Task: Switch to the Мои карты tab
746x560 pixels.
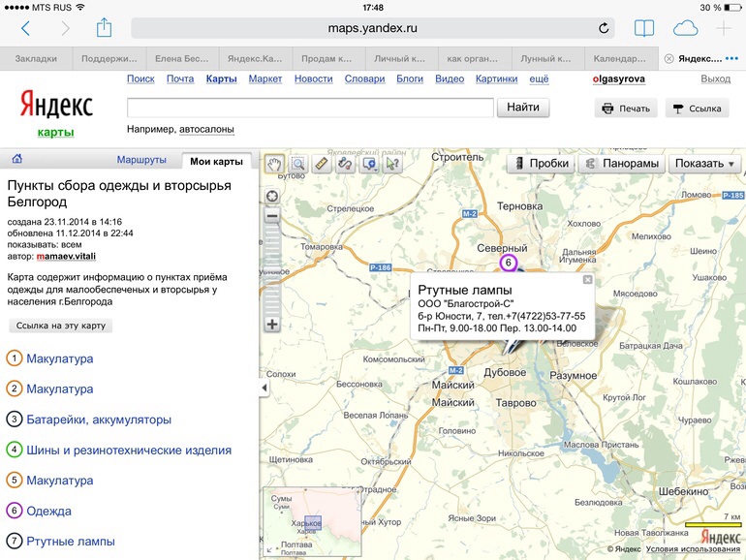Action: point(216,161)
